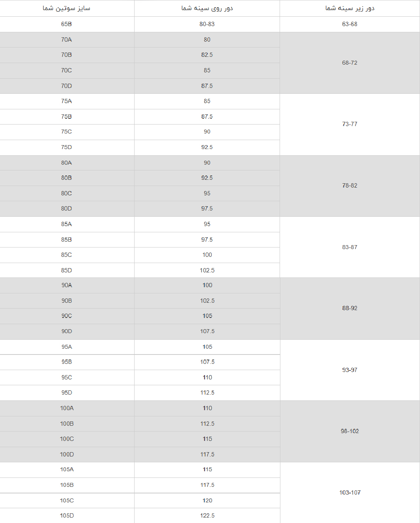Click the 'دور زیر سینه شما' column header
Screen dimensions: 420x523
(350, 8)
